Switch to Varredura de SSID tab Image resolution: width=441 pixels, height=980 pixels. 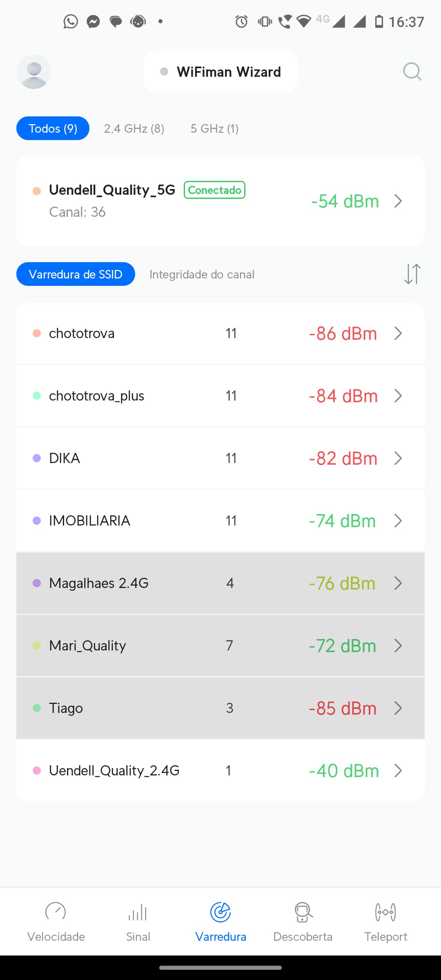pyautogui.click(x=76, y=274)
